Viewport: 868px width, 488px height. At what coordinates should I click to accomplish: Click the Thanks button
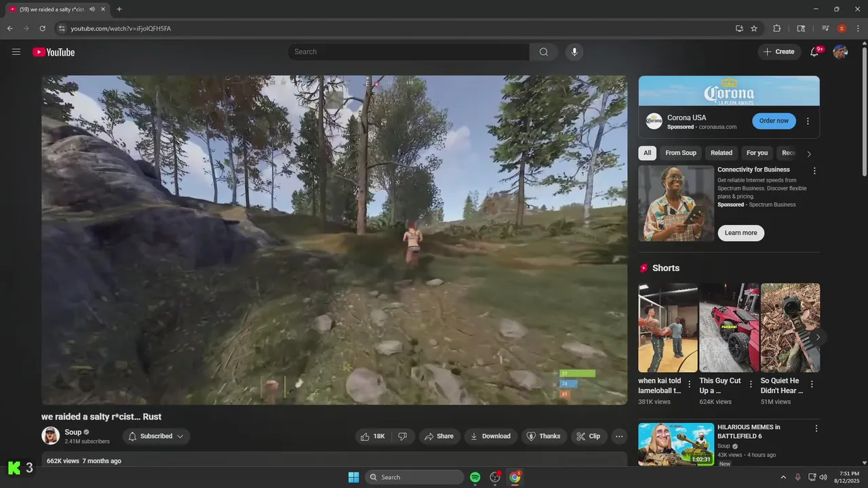pos(544,436)
